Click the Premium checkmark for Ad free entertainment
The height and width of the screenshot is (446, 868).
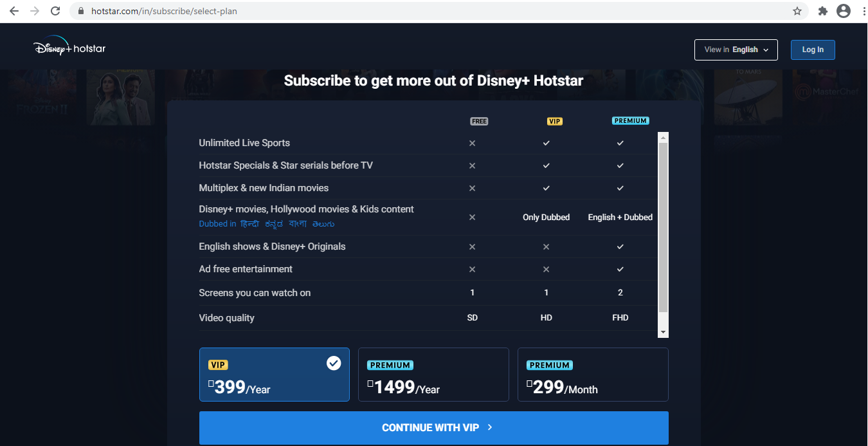[x=620, y=269]
